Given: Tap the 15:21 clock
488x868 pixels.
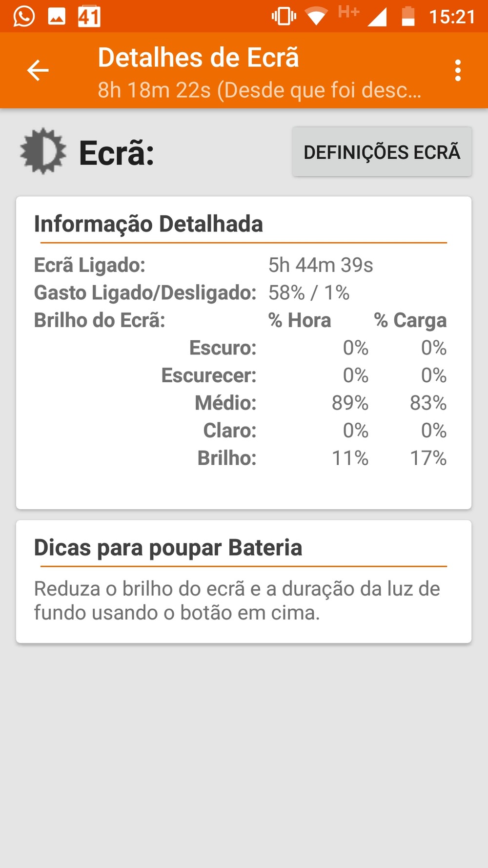Looking at the screenshot, I should coord(452,17).
